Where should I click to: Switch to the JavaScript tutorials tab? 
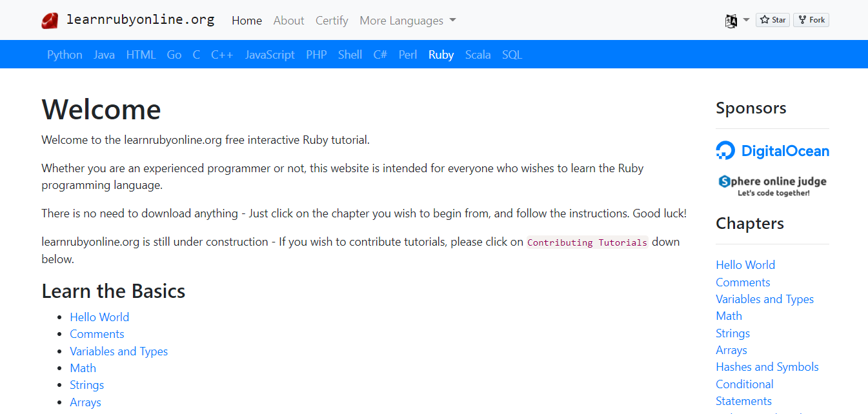[x=270, y=54]
